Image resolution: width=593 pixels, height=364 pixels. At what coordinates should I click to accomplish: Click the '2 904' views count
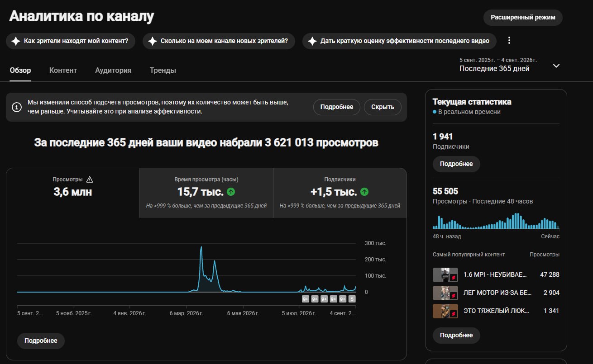(551, 293)
